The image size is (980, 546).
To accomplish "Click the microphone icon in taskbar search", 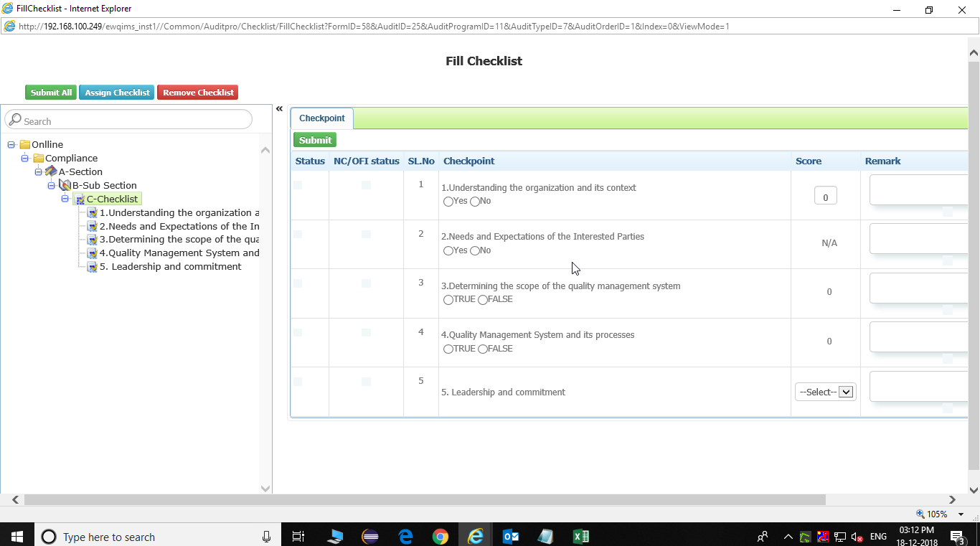I will pos(266,536).
